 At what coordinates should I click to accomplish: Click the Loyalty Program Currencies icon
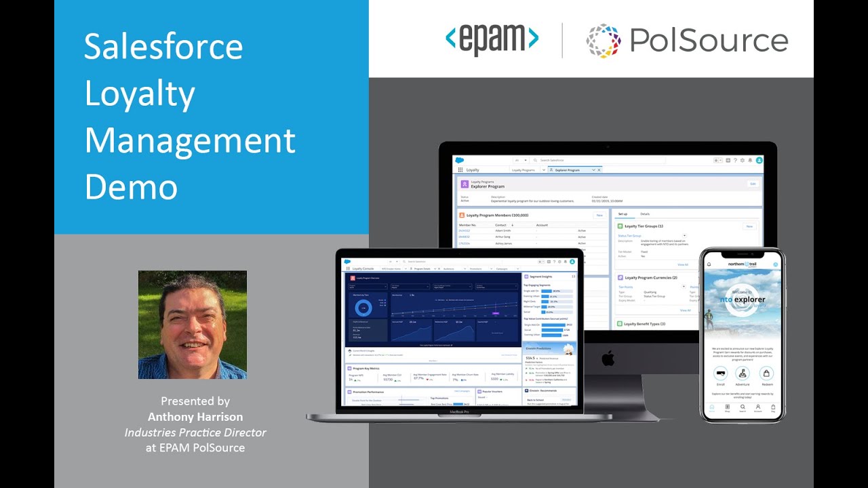click(x=620, y=277)
